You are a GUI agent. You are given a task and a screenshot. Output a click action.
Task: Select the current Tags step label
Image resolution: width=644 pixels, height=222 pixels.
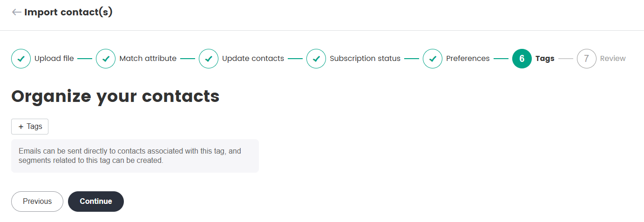[545, 59]
